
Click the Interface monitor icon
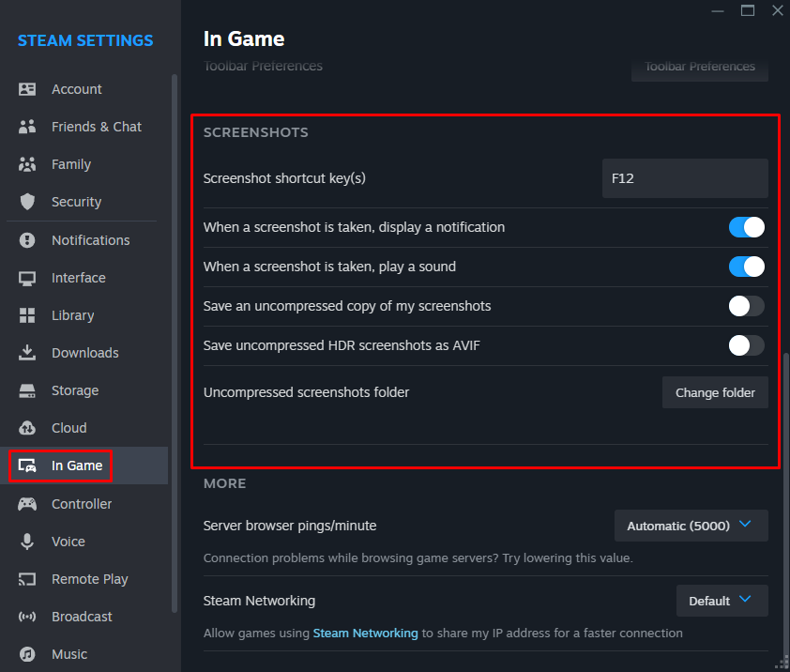point(27,278)
